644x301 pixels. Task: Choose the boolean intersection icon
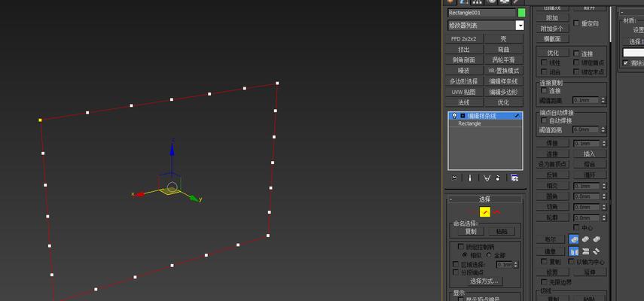tap(597, 239)
